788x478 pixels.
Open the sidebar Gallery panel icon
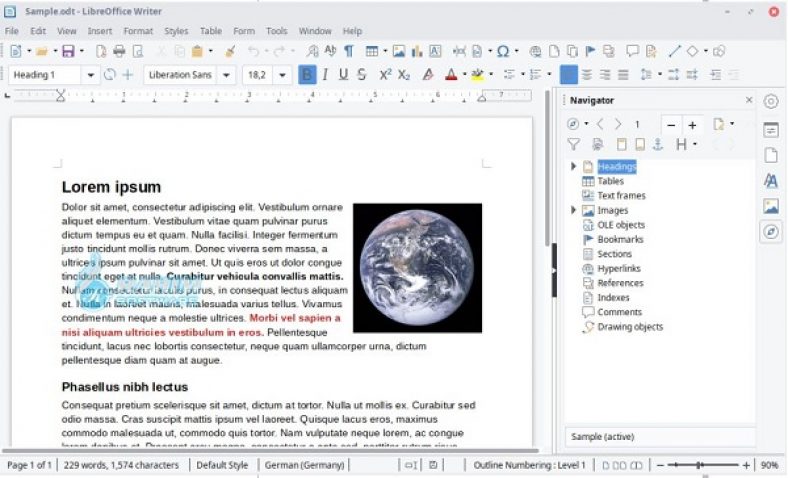click(x=770, y=206)
